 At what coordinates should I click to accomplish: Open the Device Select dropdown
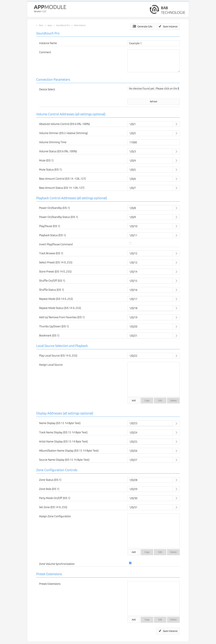pyautogui.click(x=153, y=89)
